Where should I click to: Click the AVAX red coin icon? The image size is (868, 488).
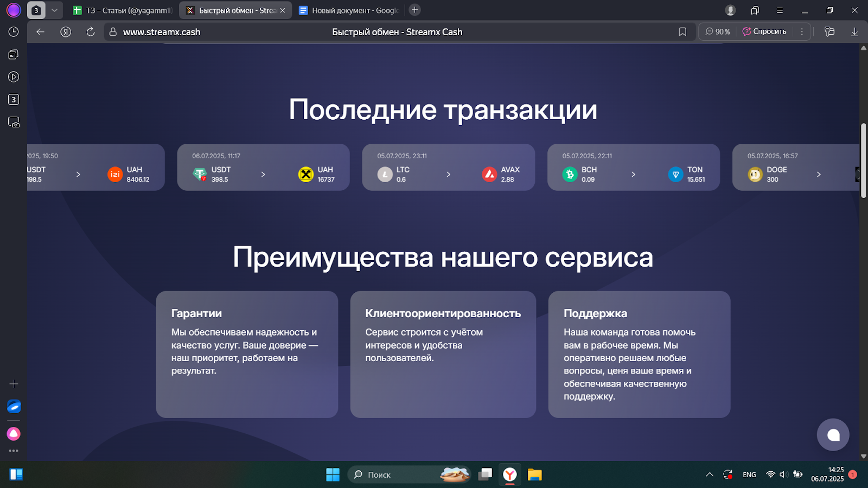[x=489, y=174]
